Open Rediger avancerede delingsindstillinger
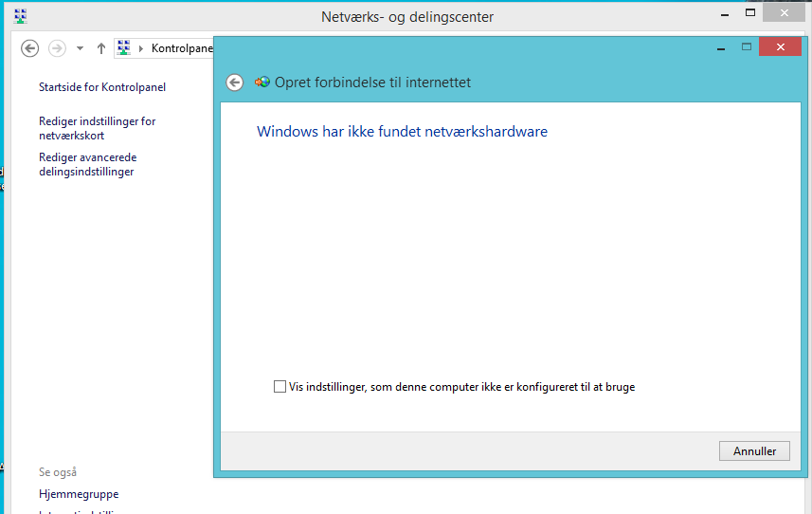Screen dimensions: 812x514 (x=87, y=164)
